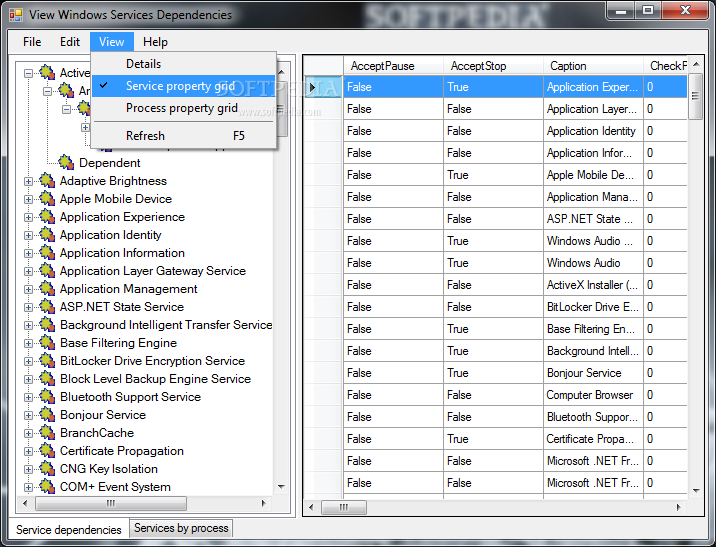This screenshot has height=547, width=716.
Task: Click the Bonjour Service icon
Action: (47, 415)
